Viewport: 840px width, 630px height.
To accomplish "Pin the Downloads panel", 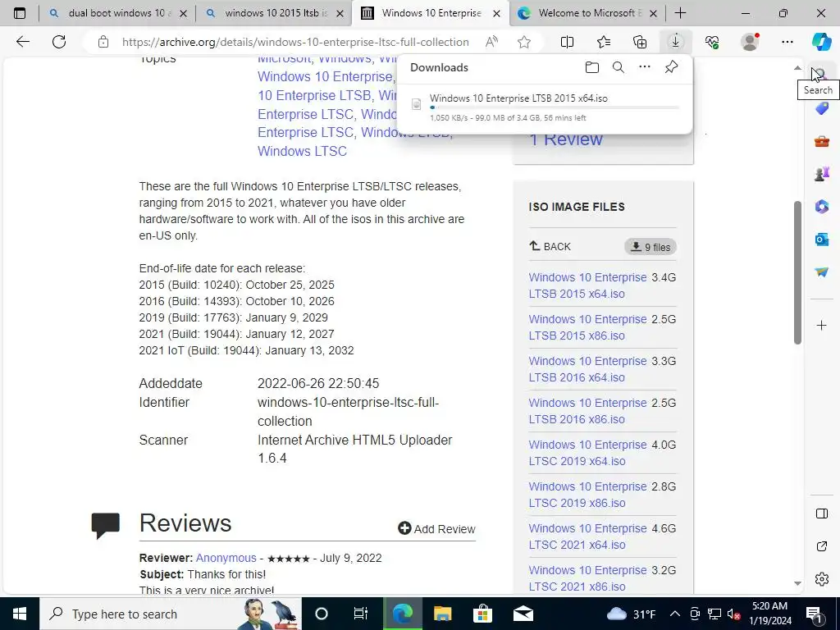I will click(x=671, y=67).
